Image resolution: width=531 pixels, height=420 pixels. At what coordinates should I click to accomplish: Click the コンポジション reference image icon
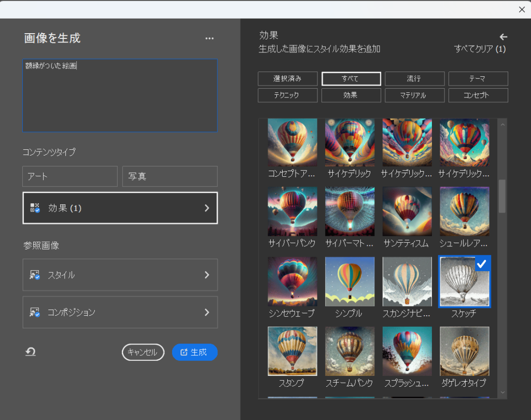tap(35, 312)
